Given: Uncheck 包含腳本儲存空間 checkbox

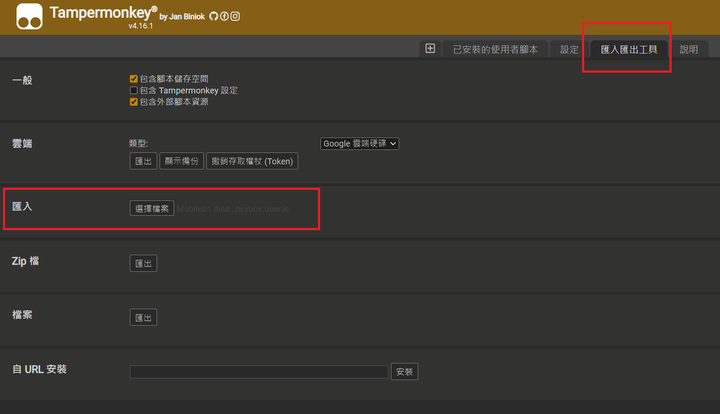Looking at the screenshot, I should click(134, 79).
